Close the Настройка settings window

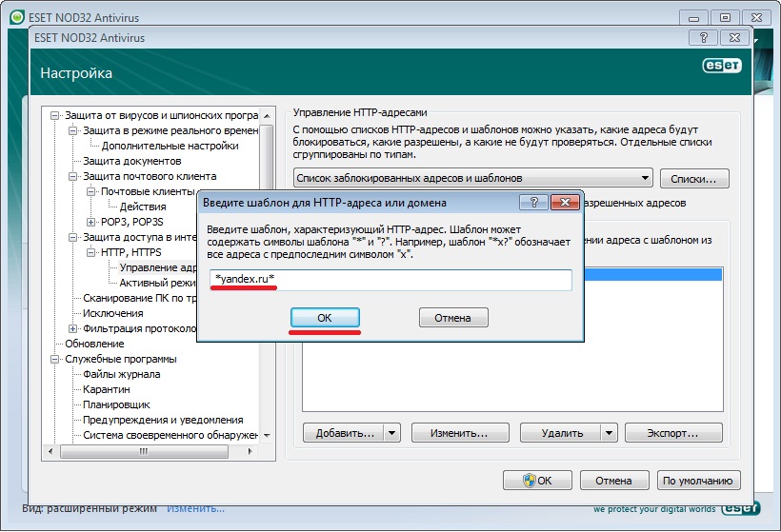(734, 38)
